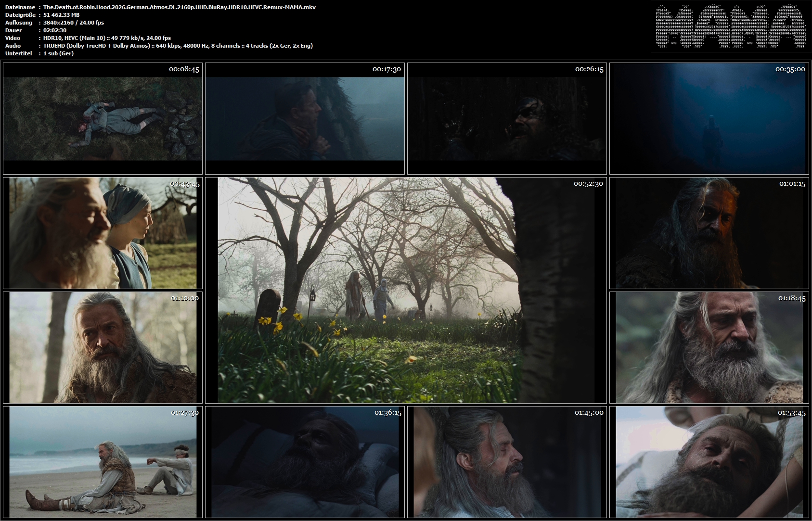This screenshot has width=812, height=521.
Task: Click the Dauer 02:02:30 value
Action: (55, 30)
